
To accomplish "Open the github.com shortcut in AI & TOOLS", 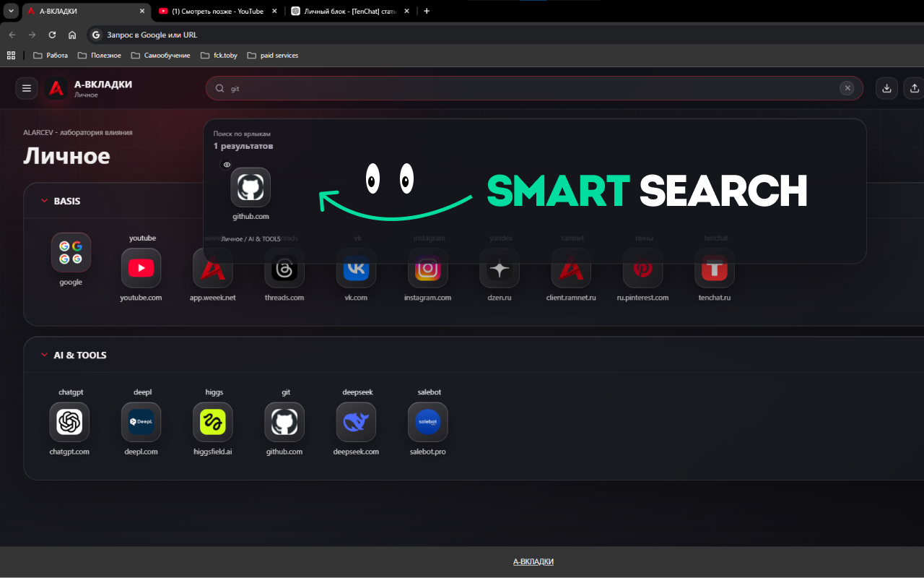I will tap(284, 422).
